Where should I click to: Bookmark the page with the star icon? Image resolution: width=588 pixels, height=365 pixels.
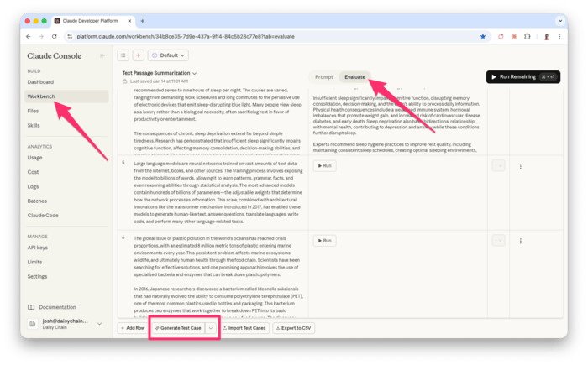pyautogui.click(x=482, y=37)
